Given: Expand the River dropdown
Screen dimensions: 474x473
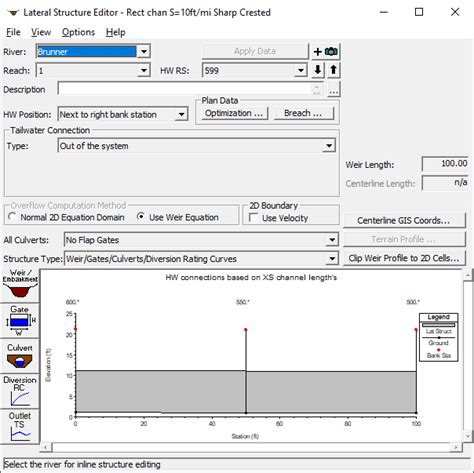Looking at the screenshot, I should pyautogui.click(x=144, y=52).
